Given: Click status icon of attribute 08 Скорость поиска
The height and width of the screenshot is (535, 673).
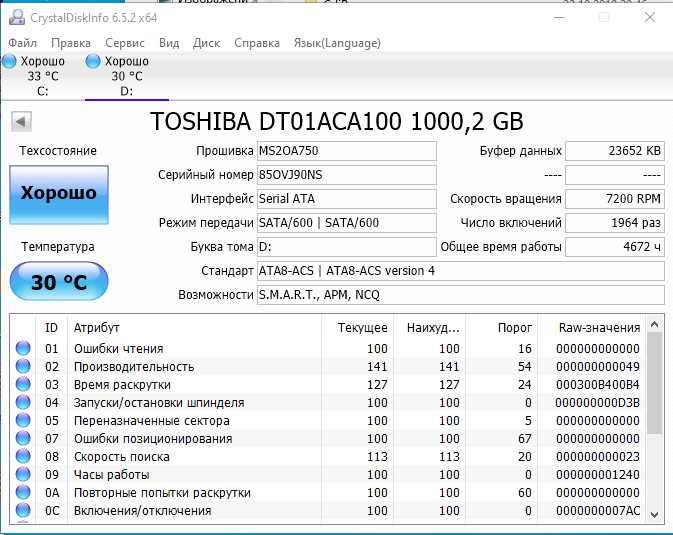Looking at the screenshot, I should [x=23, y=456].
